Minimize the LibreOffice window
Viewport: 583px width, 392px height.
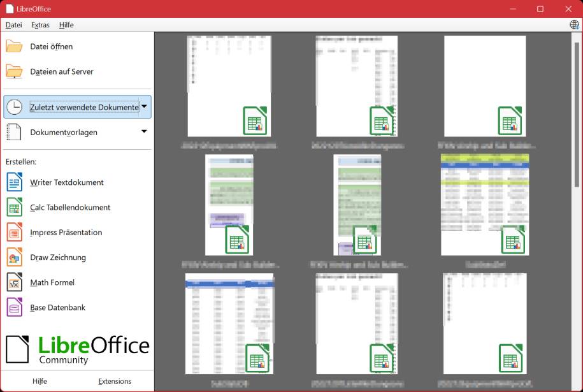[513, 9]
